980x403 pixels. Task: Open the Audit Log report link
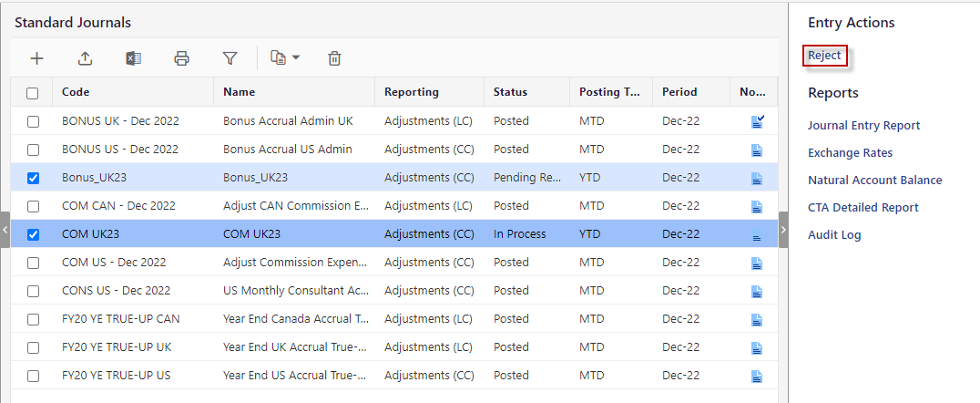point(834,235)
